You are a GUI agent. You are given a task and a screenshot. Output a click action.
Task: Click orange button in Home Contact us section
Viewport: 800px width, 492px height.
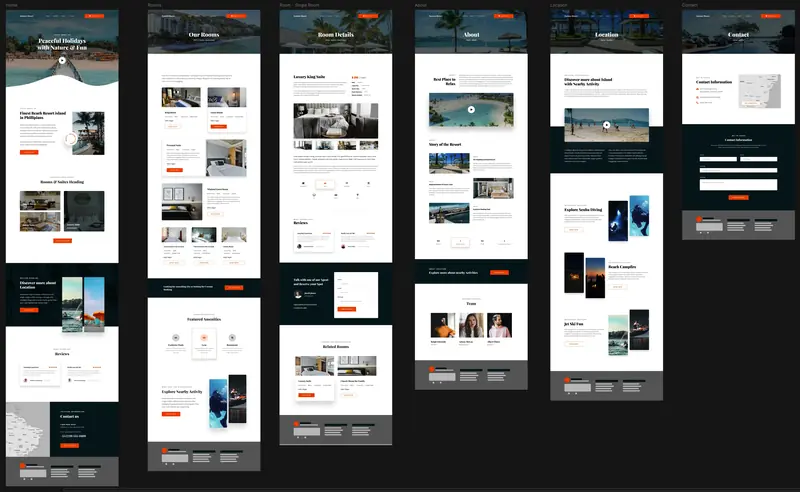[x=70, y=446]
